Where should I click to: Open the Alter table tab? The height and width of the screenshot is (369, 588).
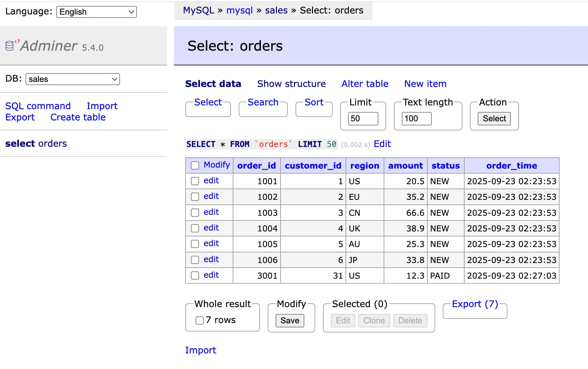point(365,84)
